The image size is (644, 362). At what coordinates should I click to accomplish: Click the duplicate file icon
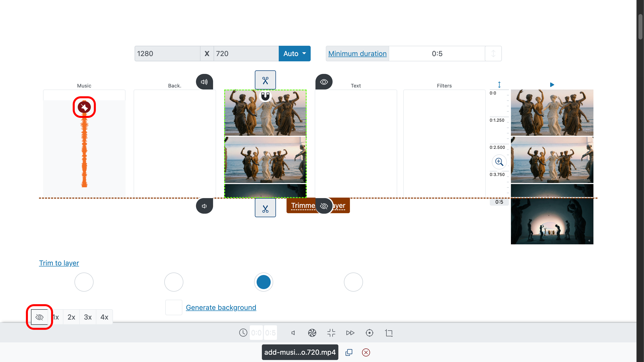(x=349, y=352)
